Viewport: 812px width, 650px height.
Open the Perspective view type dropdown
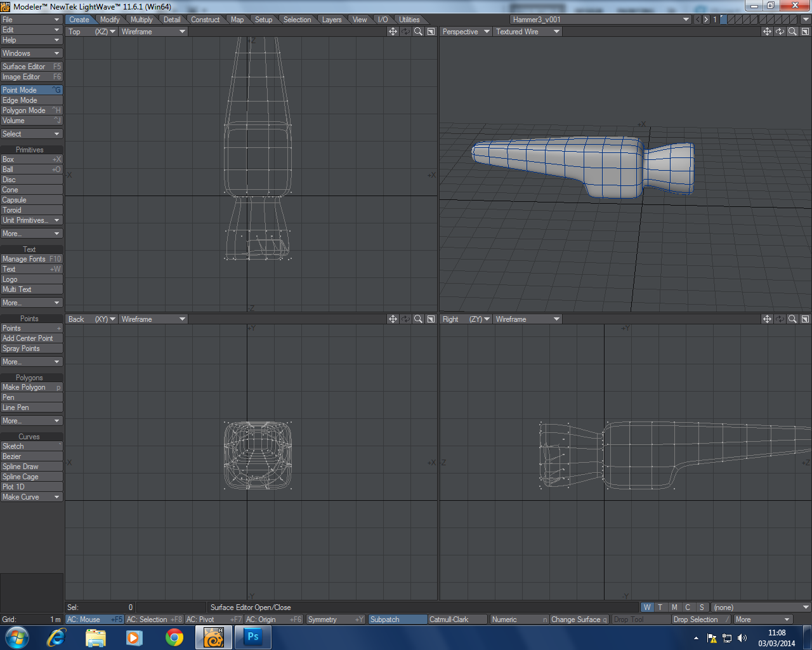[465, 31]
